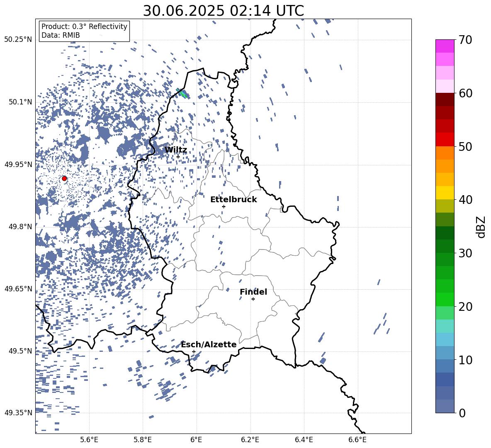Click the 0 value on the colorbar

[462, 413]
